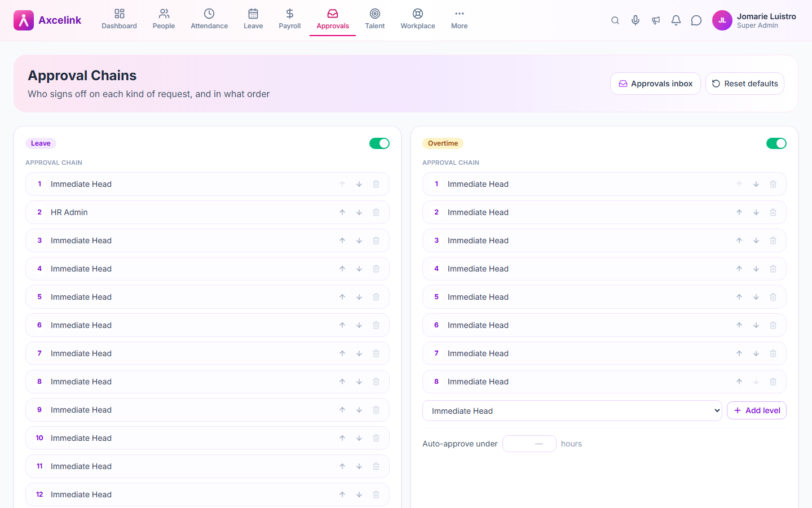Click the Axcelink logo
812x508 pixels.
[x=47, y=20]
